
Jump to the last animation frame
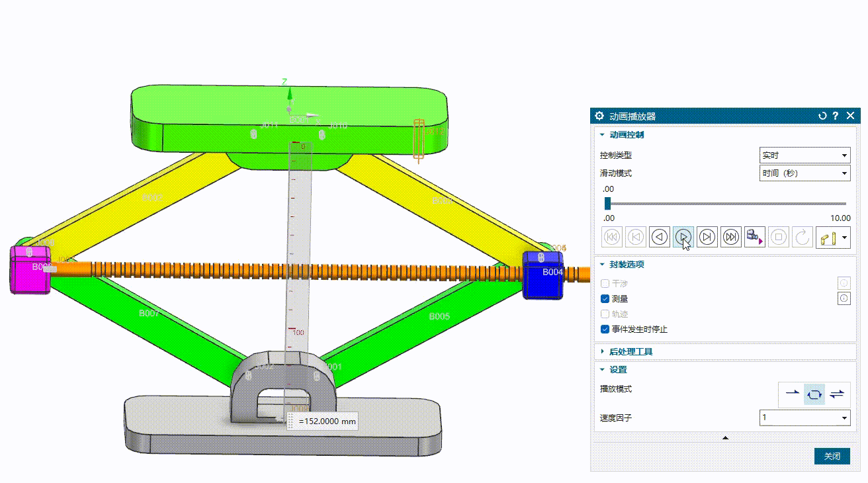[731, 236]
